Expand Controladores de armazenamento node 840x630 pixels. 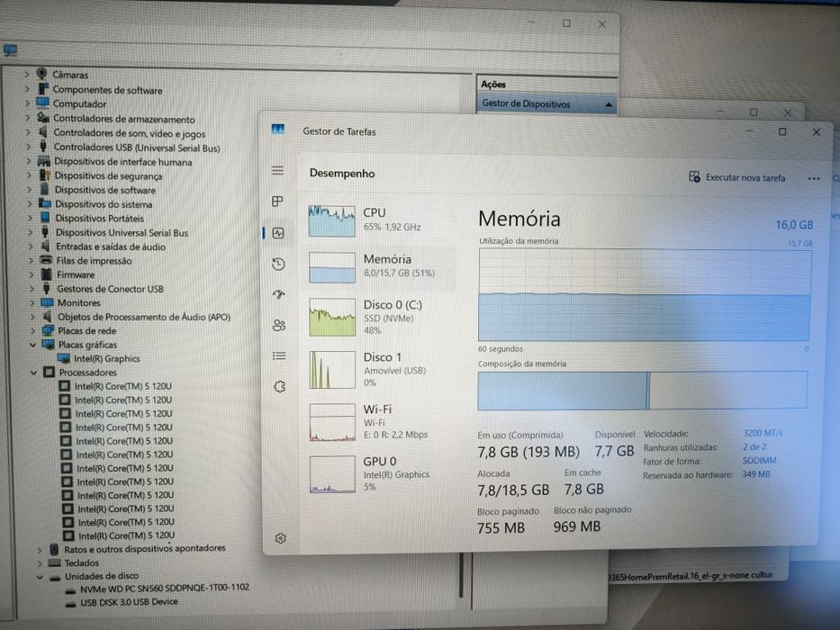pos(28,118)
